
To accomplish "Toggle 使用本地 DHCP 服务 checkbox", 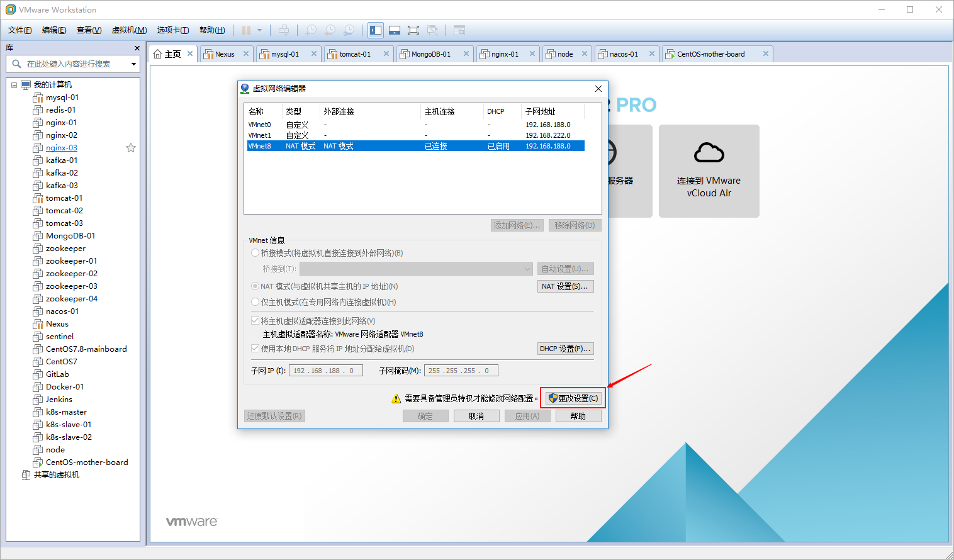I will pos(255,349).
